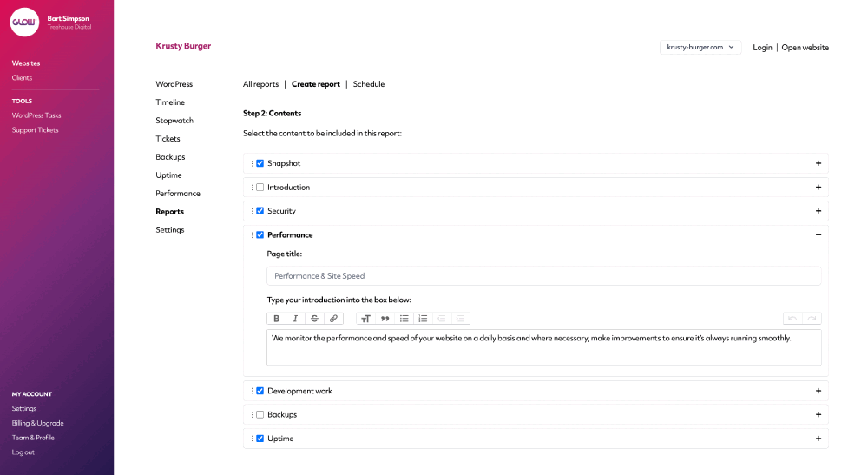Open WordPress Tasks tool
Screen dimensions: 868x475
[36, 115]
